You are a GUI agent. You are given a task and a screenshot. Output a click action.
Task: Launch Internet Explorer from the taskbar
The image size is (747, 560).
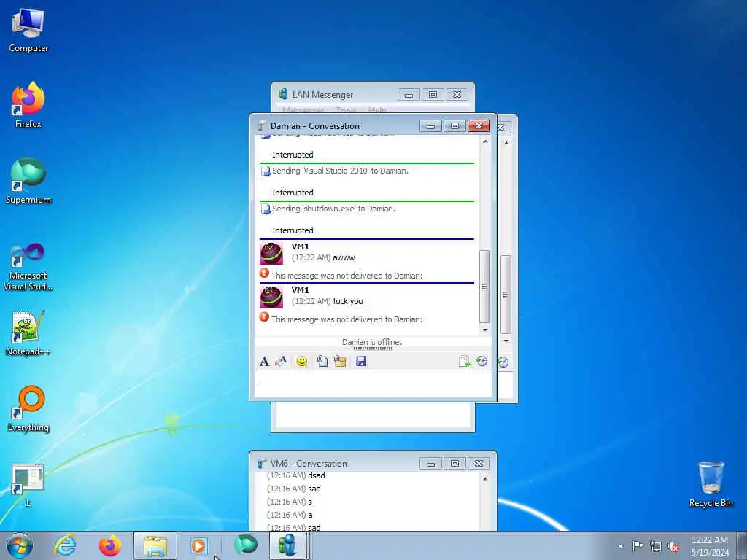(65, 545)
